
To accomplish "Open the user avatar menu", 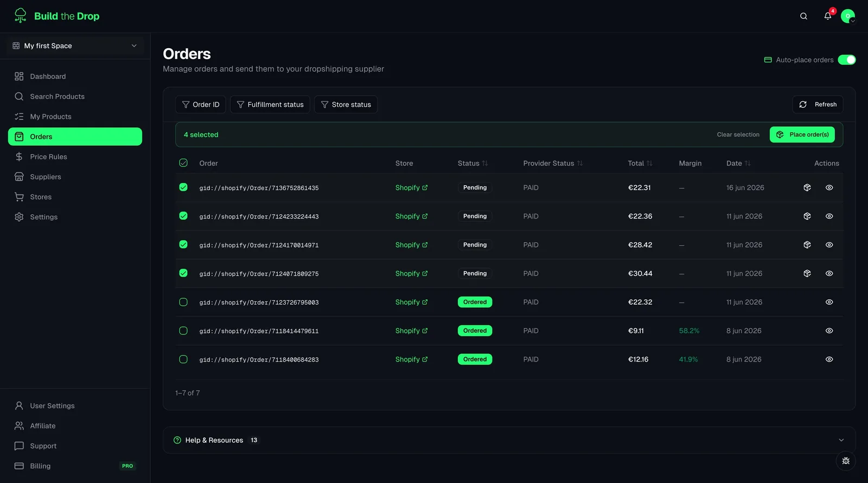I will point(848,16).
